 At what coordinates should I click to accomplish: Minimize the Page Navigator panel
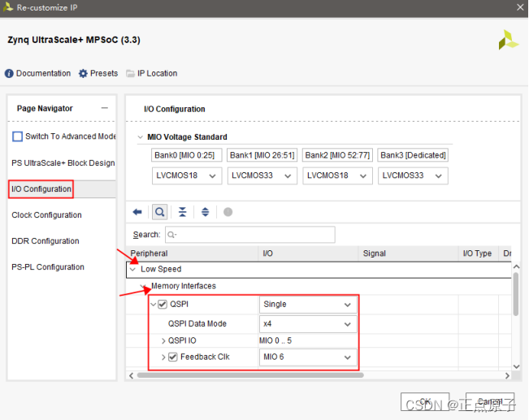point(105,108)
